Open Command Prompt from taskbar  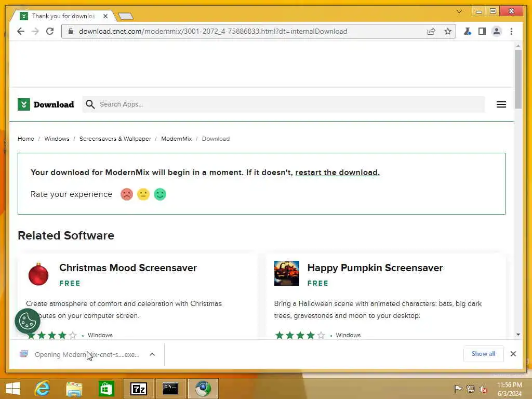[x=170, y=389]
